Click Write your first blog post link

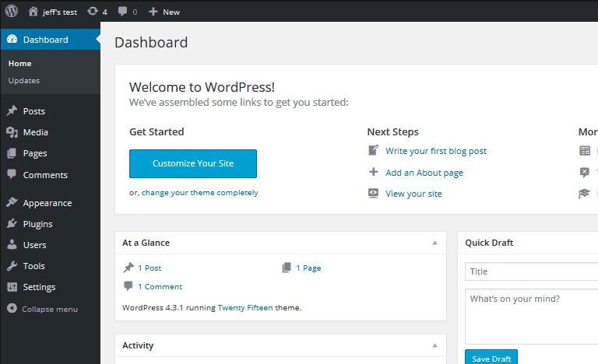pyautogui.click(x=436, y=151)
